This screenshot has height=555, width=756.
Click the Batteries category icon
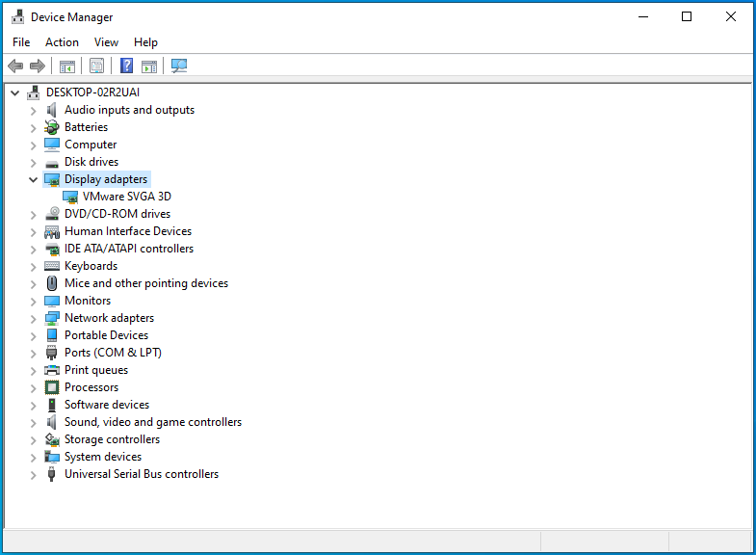(x=52, y=127)
